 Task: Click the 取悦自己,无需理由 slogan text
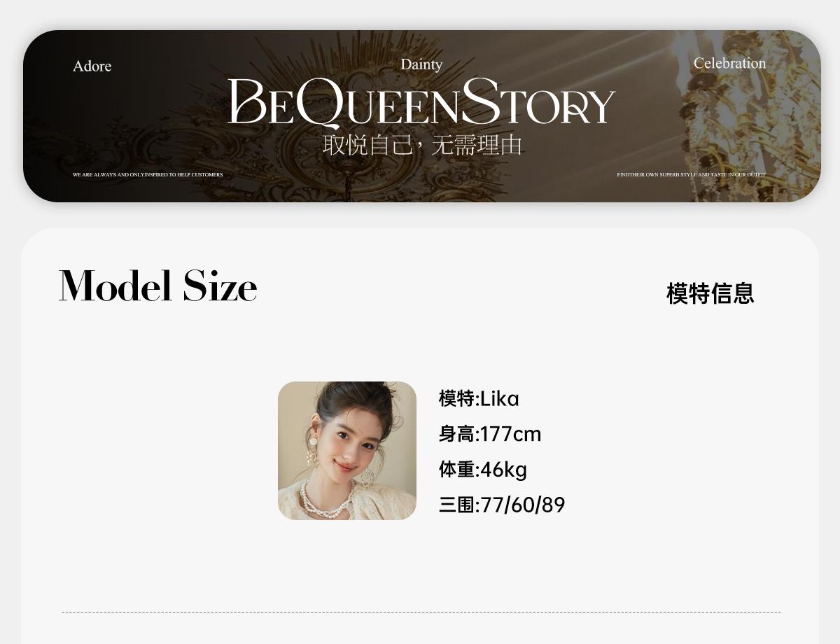[422, 145]
